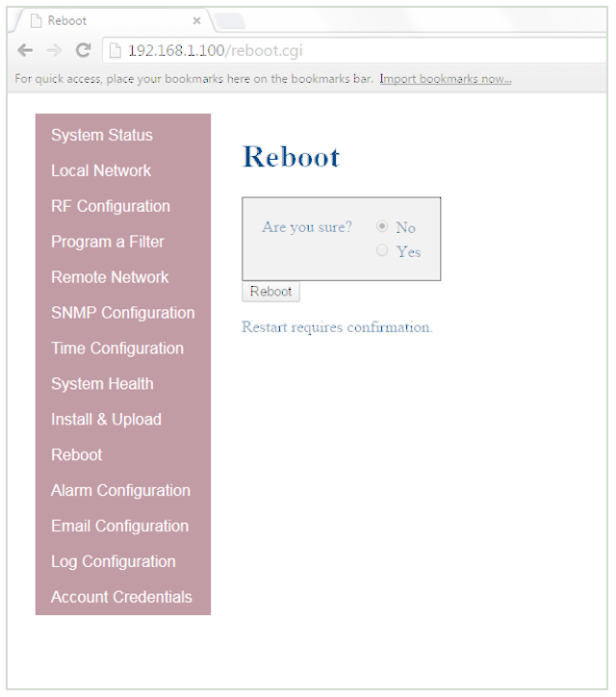Screen dimensions: 616x697
Task: Go to RF Configuration page
Action: pos(111,206)
